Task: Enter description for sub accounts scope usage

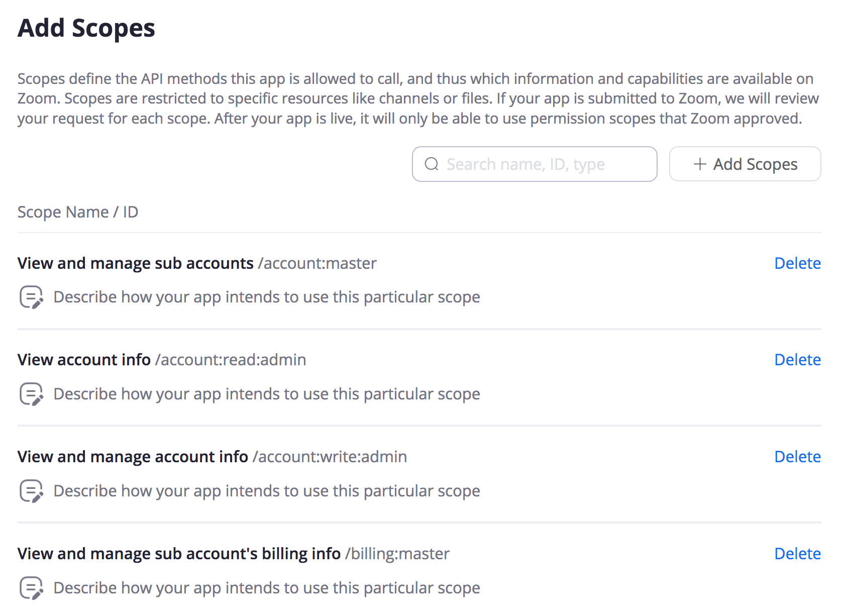Action: pos(266,297)
